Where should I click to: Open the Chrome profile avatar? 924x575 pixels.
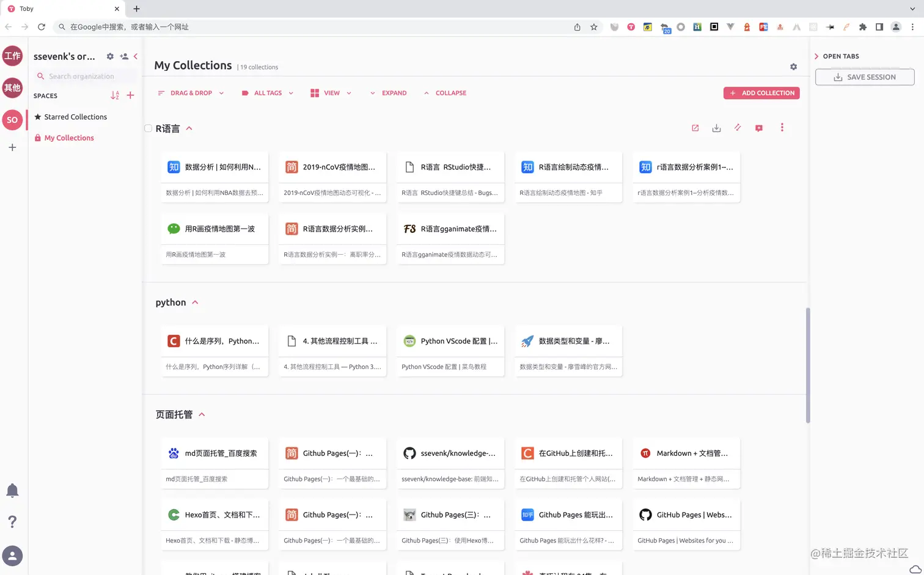click(896, 27)
